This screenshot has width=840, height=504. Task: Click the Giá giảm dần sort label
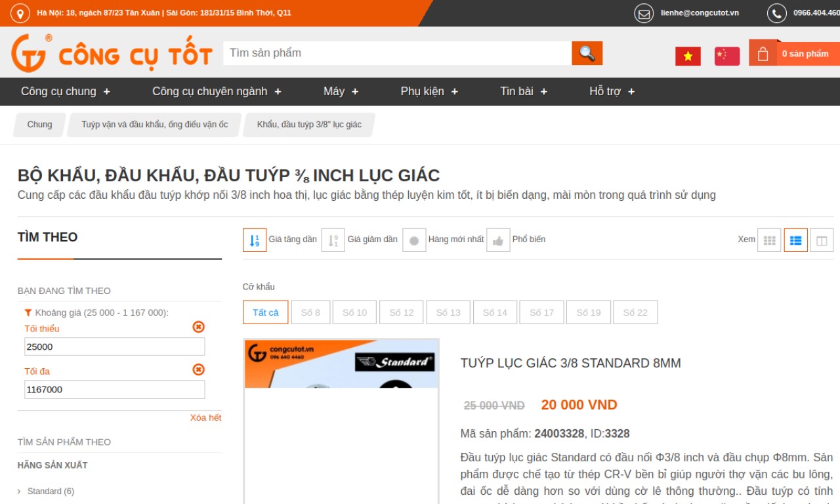pos(373,240)
